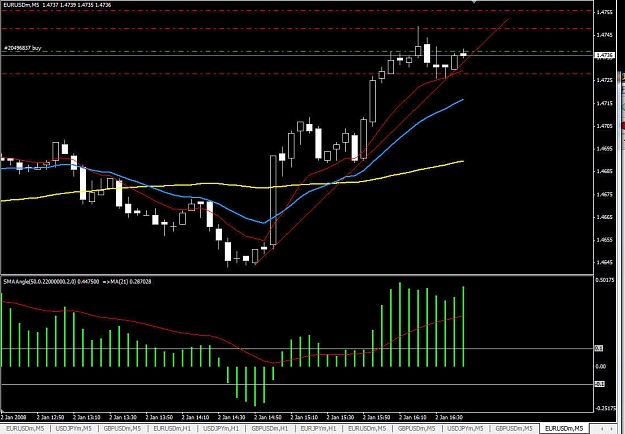Switch to the EURJPYm,H1 chart tab
625x434 pixels.
tap(318, 428)
